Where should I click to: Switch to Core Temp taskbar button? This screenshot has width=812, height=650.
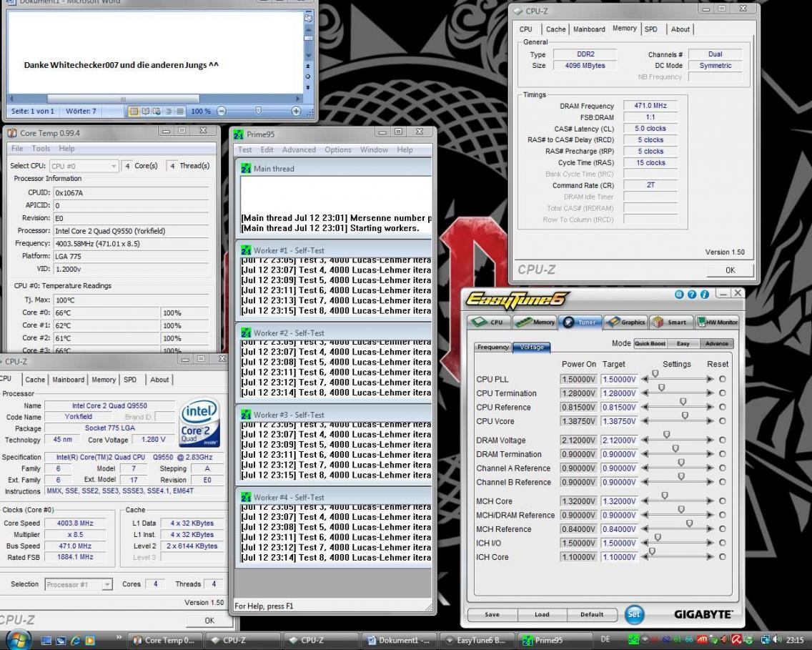pos(165,641)
